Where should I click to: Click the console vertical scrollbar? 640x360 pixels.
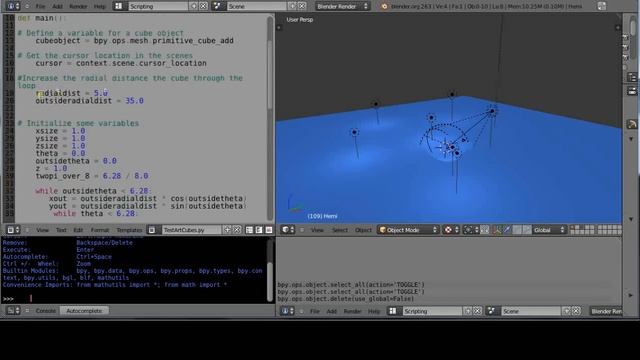click(270, 282)
